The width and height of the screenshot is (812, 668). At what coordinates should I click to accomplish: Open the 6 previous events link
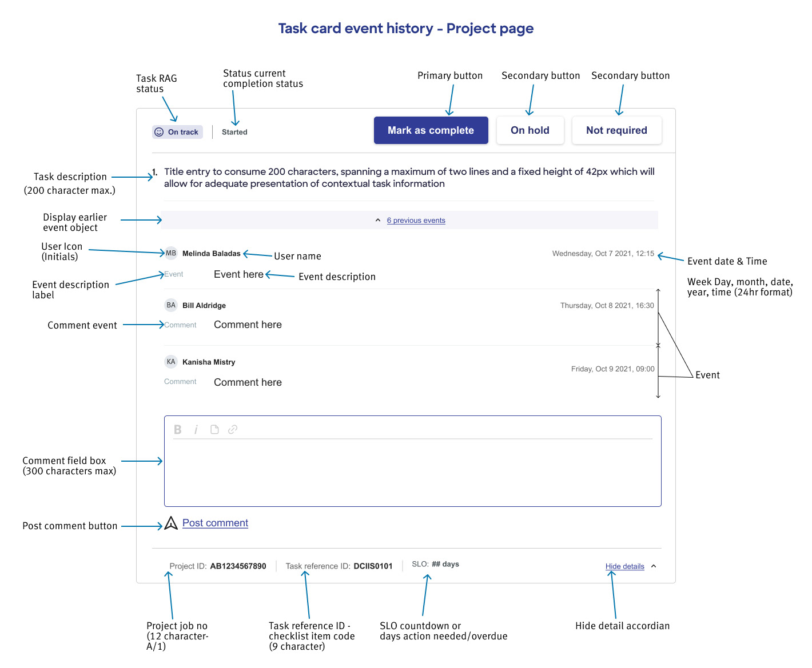[x=416, y=221]
